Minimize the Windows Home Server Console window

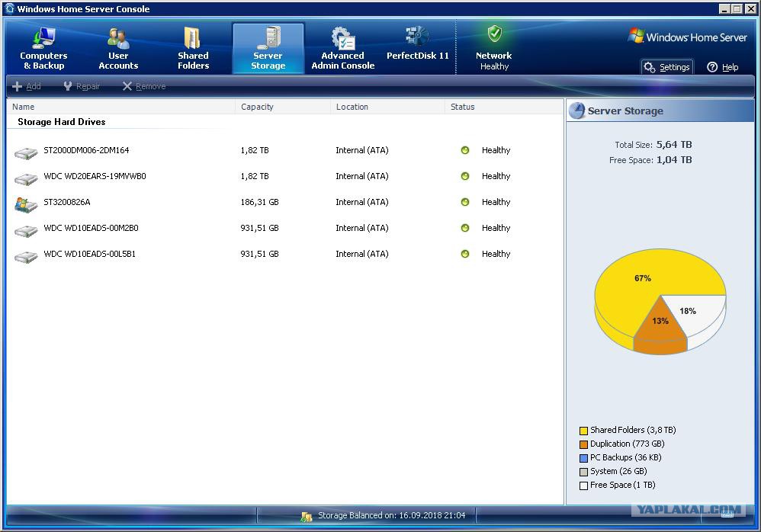click(x=724, y=8)
